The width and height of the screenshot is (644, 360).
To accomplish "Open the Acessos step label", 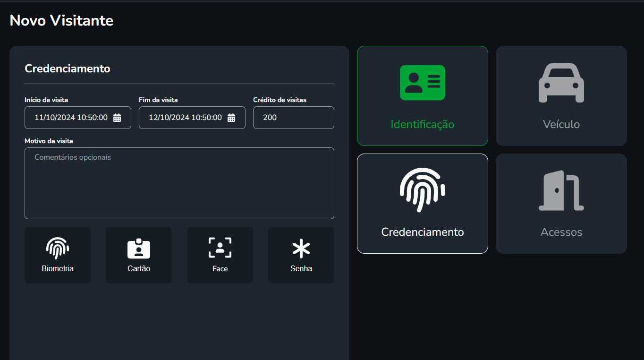I will click(x=561, y=232).
